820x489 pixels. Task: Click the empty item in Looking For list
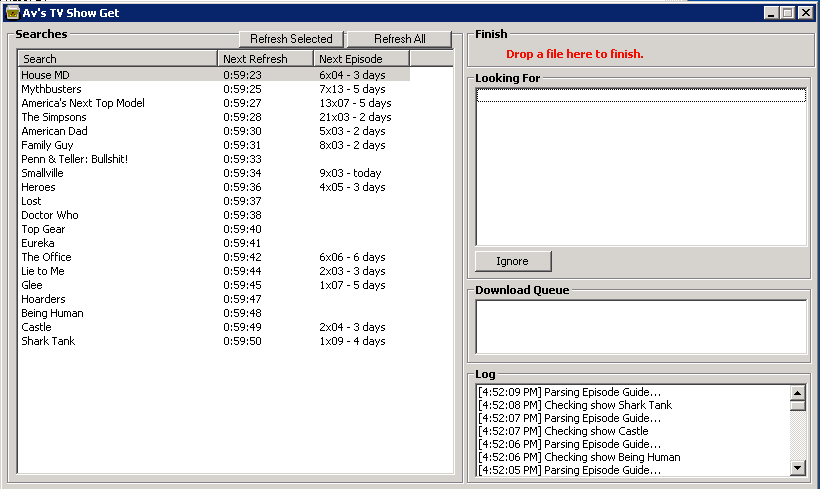coord(641,95)
